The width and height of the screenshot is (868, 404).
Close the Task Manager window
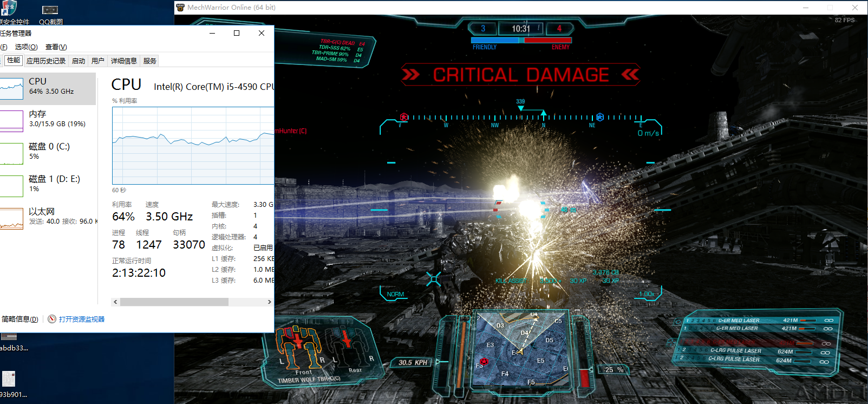pyautogui.click(x=262, y=33)
